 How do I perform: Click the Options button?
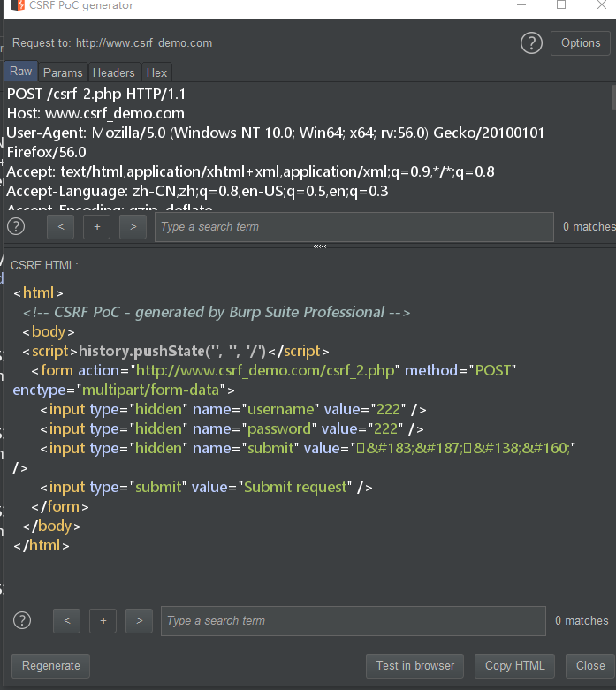581,43
